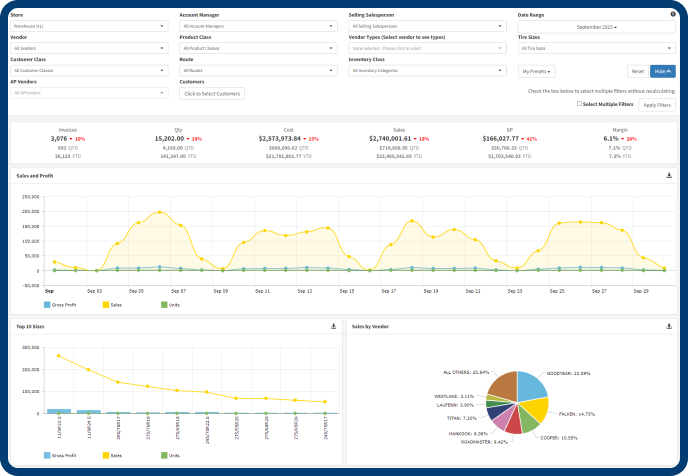Click the Goodyear slice of the pie chart

pyautogui.click(x=530, y=385)
